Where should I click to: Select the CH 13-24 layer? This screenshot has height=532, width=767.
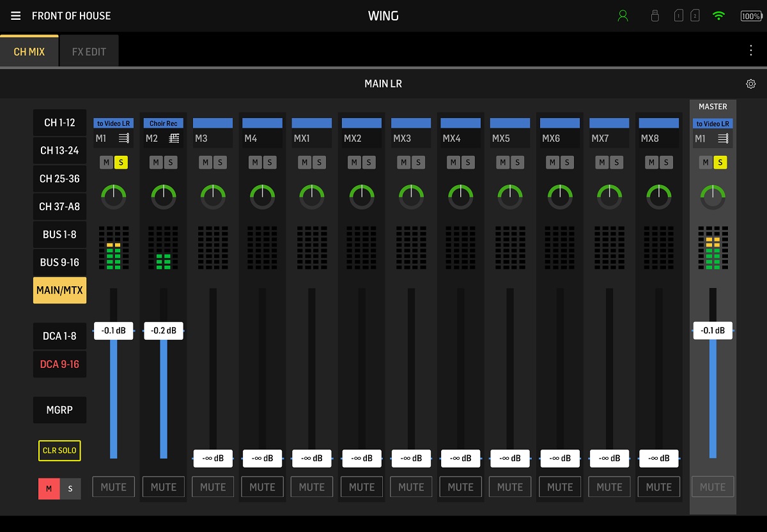coord(59,151)
